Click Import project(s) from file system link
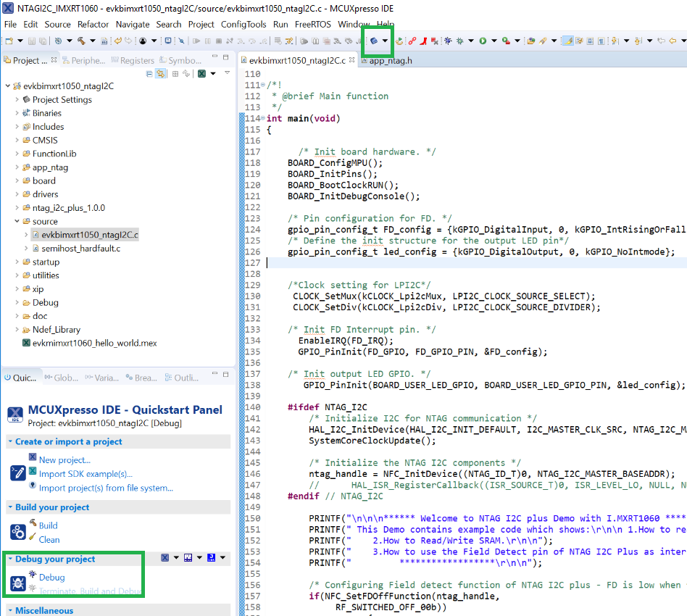687x616 pixels. tap(106, 488)
